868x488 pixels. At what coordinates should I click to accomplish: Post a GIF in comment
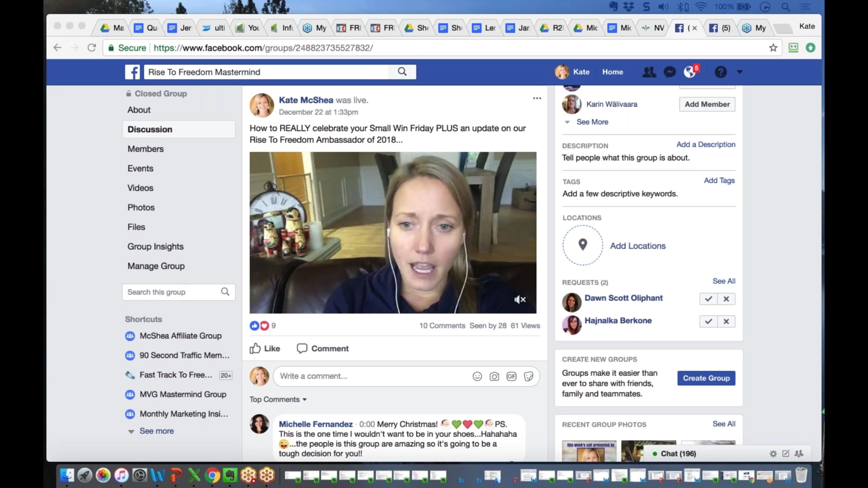511,376
